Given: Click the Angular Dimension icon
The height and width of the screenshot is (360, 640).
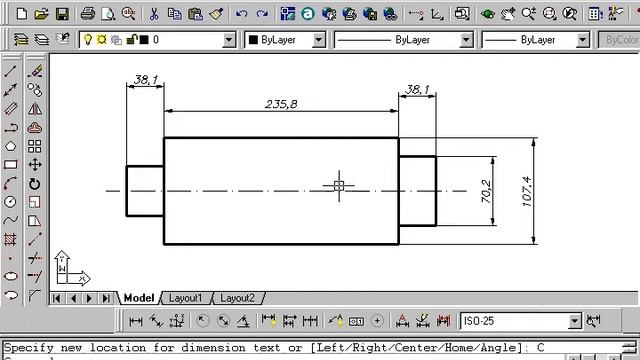Looking at the screenshot, I should coord(244,321).
